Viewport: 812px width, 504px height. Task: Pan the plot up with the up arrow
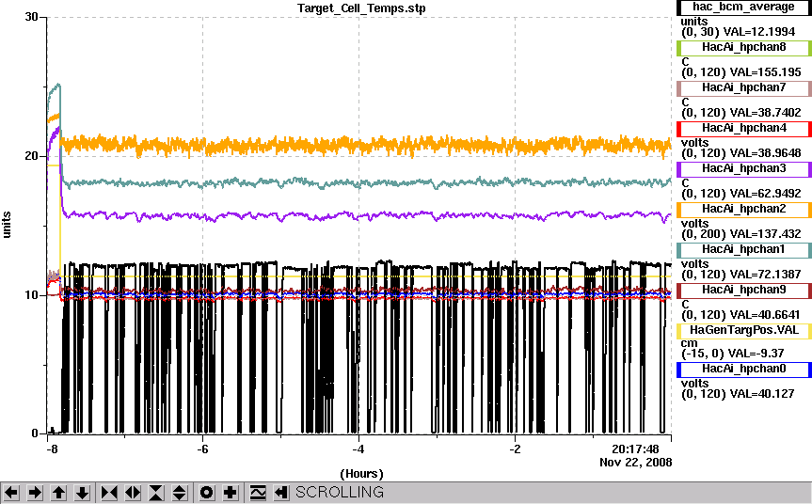[58, 492]
